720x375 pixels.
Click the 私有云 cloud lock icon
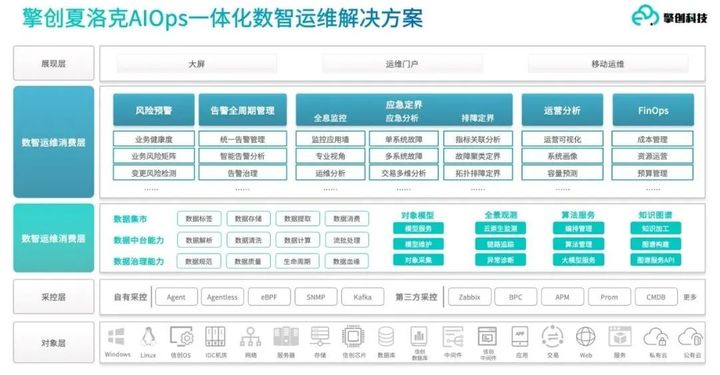tap(656, 336)
